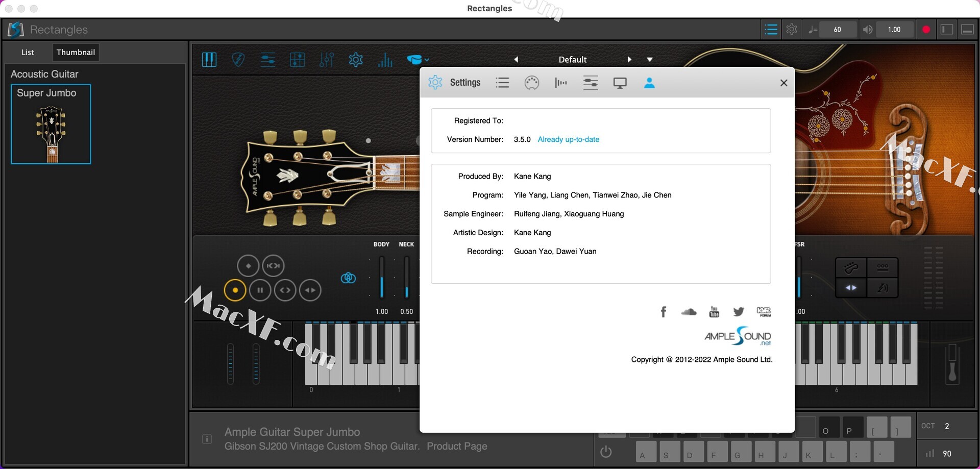The width and height of the screenshot is (980, 469).
Task: Toggle the bracketed-arrows circular button
Action: click(273, 266)
